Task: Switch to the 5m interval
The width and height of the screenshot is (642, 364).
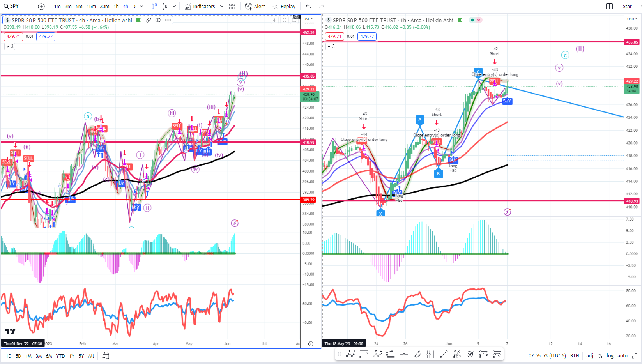Action: pyautogui.click(x=79, y=7)
